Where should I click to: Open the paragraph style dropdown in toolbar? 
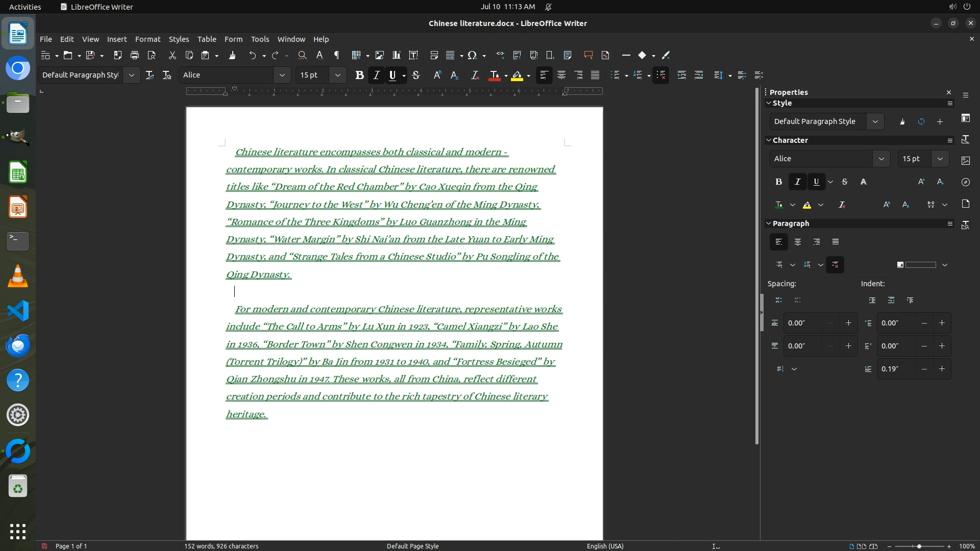pyautogui.click(x=132, y=75)
